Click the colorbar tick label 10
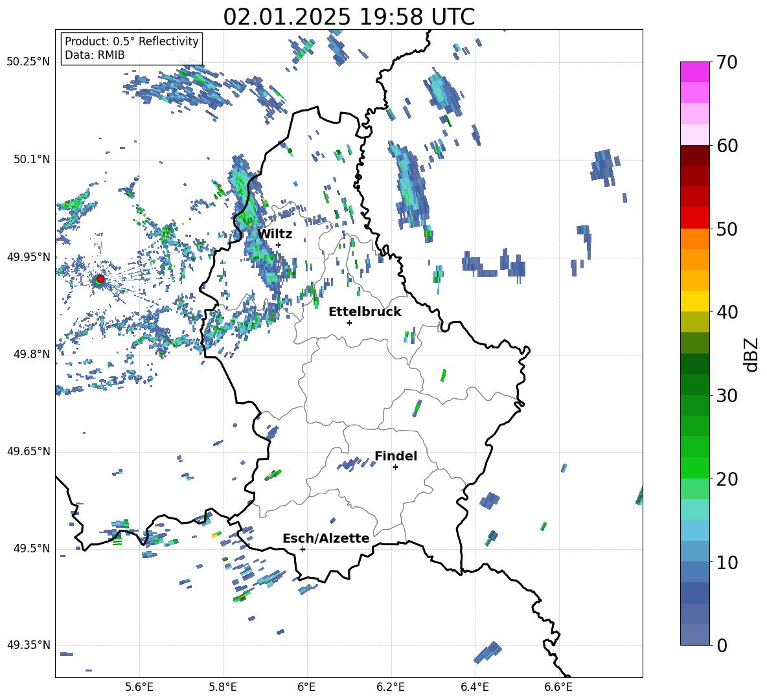The width and height of the screenshot is (767, 700). click(x=727, y=562)
